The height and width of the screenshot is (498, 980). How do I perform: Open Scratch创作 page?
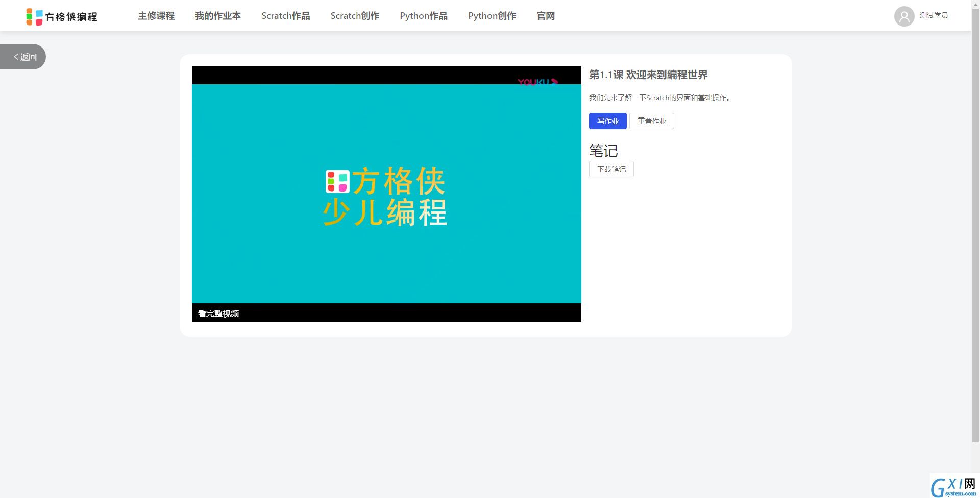click(355, 16)
